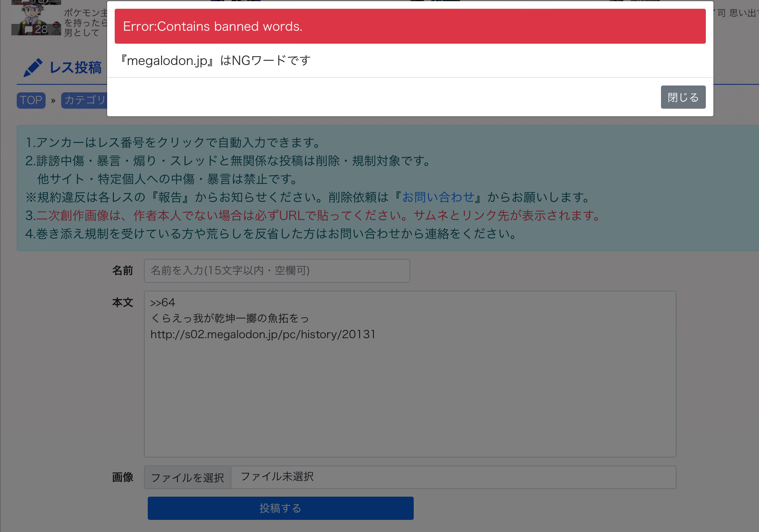Click the ファイル未選択 file status text
Image resolution: width=759 pixels, height=532 pixels.
pyautogui.click(x=277, y=477)
